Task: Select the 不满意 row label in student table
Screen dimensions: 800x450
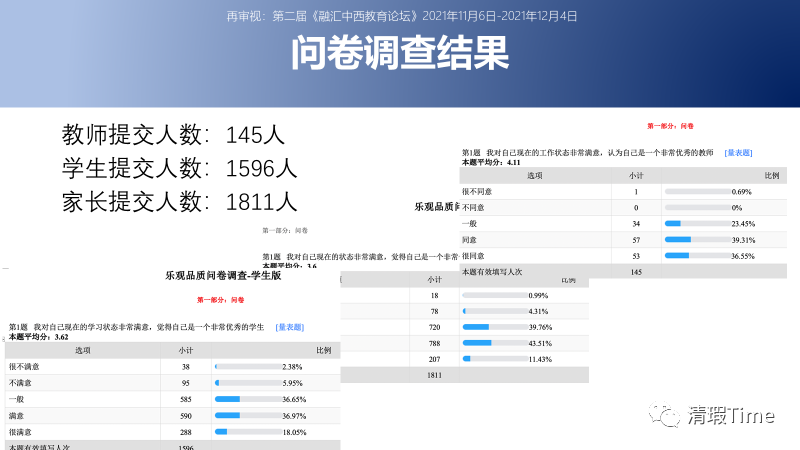Action: point(20,383)
